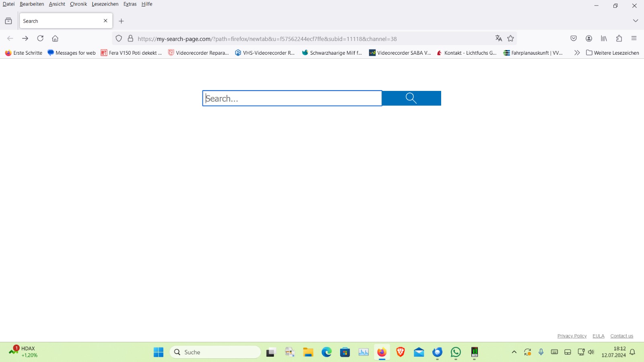The image size is (644, 362).
Task: Open the Ansicht menu
Action: pyautogui.click(x=57, y=4)
